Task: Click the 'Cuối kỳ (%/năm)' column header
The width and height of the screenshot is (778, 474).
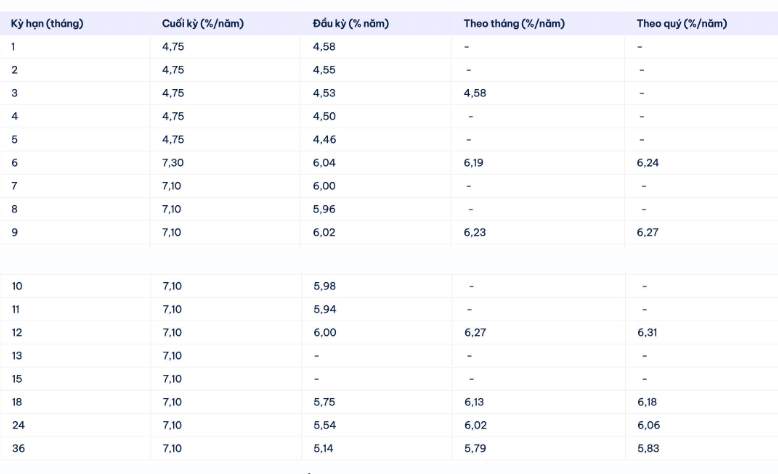Action: coord(202,23)
